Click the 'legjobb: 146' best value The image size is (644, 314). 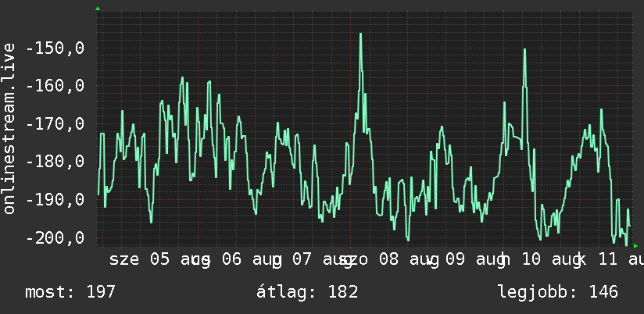(558, 292)
